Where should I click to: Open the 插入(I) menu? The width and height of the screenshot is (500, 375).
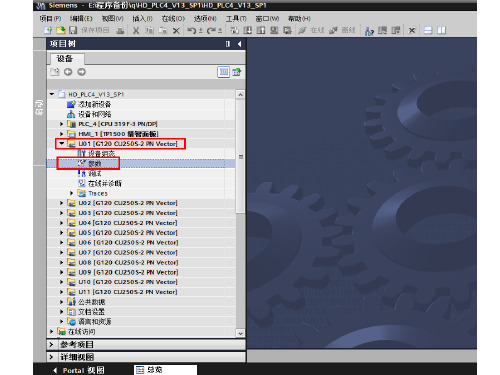pyautogui.click(x=142, y=19)
